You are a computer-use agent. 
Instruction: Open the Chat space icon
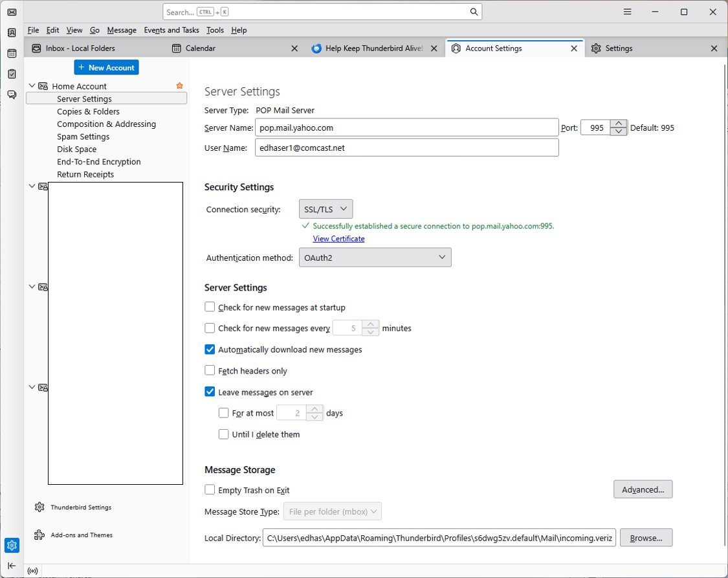click(12, 94)
